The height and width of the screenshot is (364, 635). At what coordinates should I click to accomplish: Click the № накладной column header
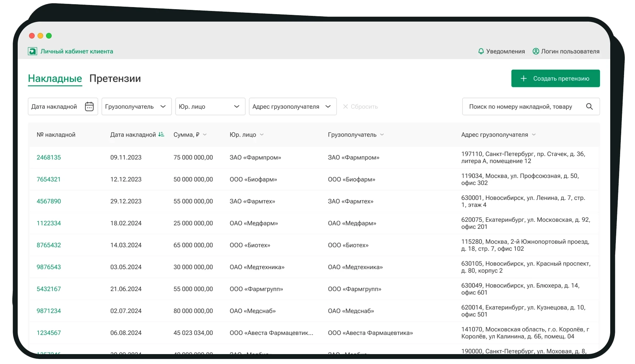56,135
